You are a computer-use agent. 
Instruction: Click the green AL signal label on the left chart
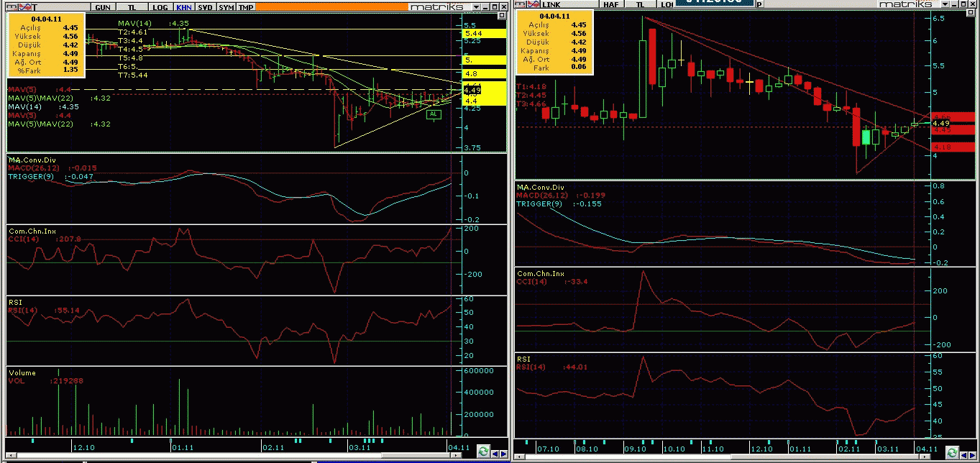(434, 114)
